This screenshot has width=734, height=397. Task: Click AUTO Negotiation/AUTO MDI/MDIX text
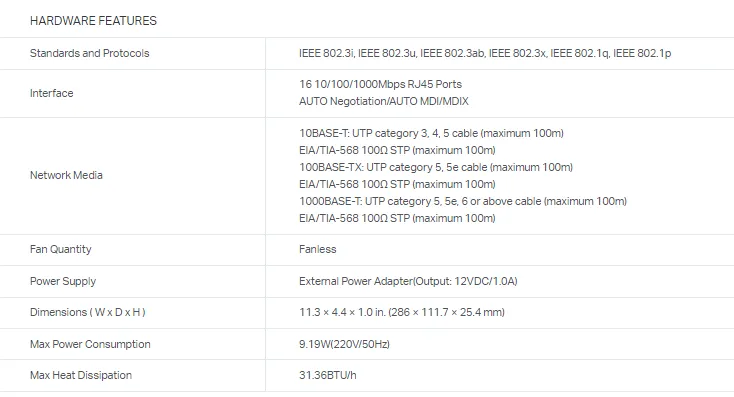(x=383, y=101)
